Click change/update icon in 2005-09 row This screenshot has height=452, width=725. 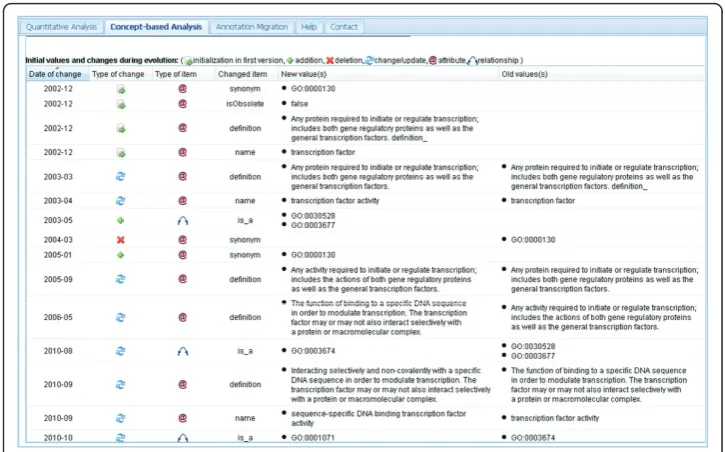pyautogui.click(x=121, y=279)
